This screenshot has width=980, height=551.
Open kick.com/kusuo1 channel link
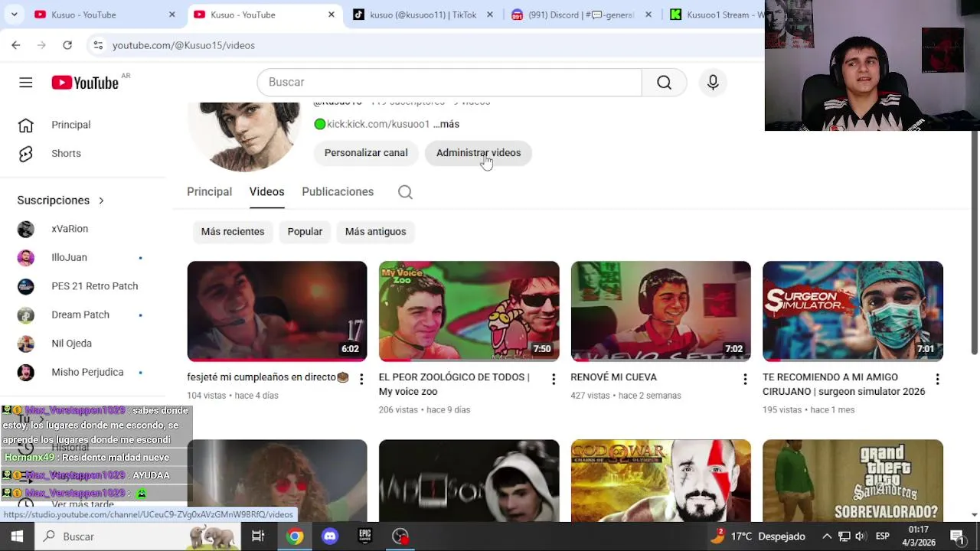pos(378,124)
